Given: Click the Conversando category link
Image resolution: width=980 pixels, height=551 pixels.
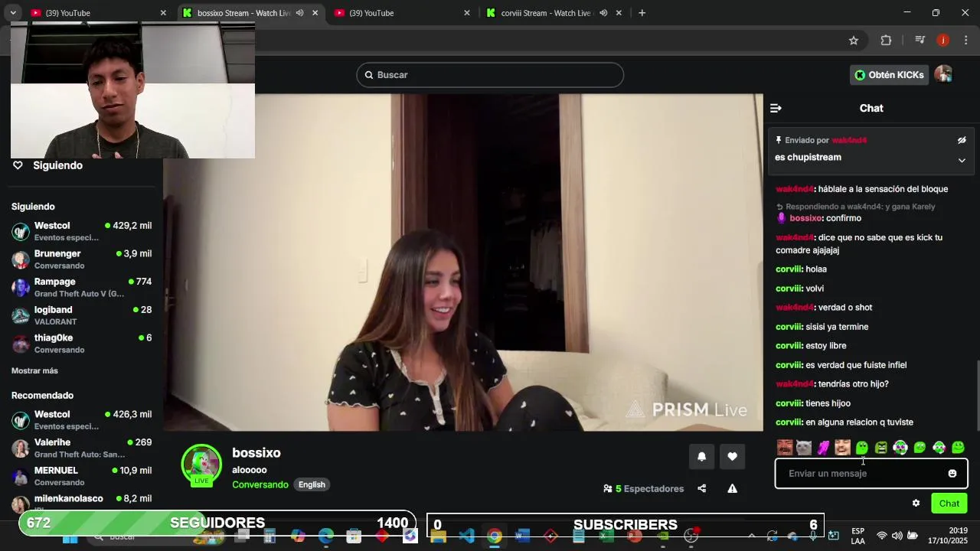Looking at the screenshot, I should [x=260, y=485].
